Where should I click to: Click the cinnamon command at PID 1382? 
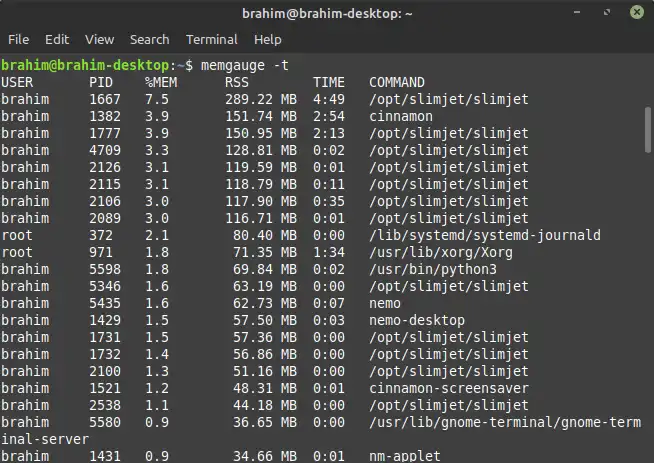point(401,116)
